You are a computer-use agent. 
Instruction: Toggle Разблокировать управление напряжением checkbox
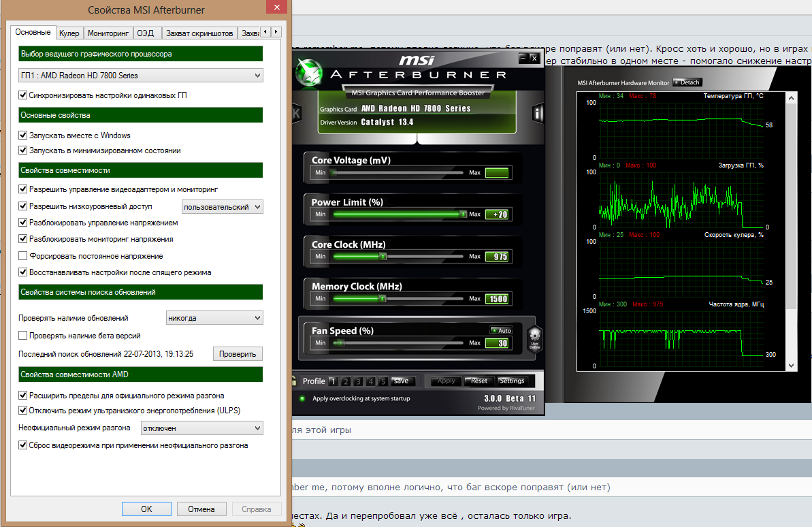click(x=22, y=222)
